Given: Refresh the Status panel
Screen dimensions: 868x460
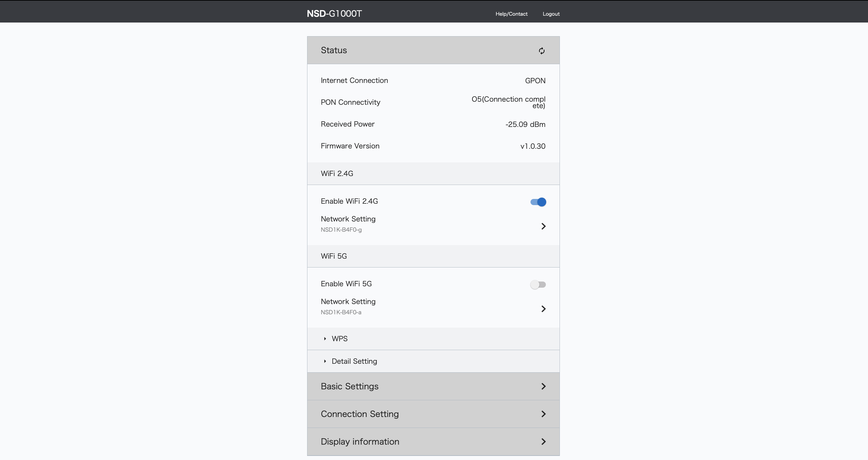Looking at the screenshot, I should pos(541,51).
